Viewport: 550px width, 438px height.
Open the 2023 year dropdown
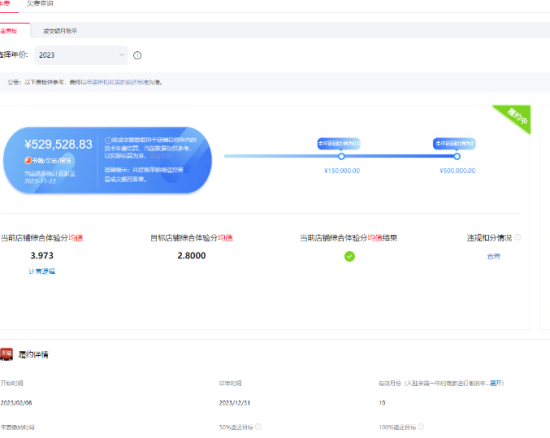81,55
